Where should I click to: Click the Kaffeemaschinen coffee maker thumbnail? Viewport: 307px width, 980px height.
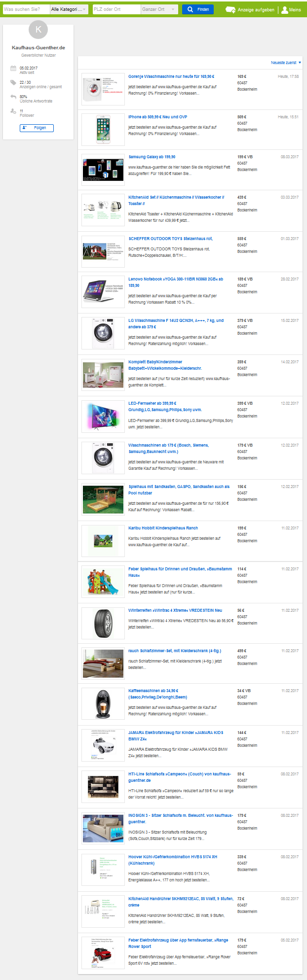tap(103, 704)
